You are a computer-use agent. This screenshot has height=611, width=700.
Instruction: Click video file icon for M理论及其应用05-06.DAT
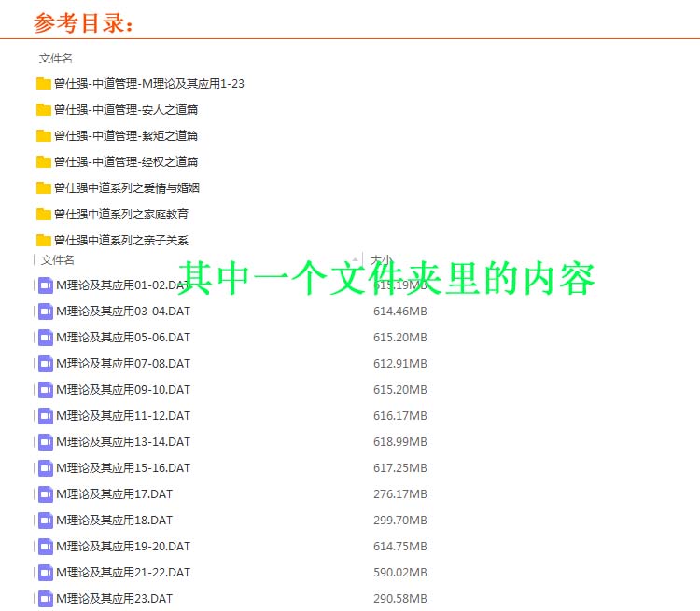point(46,338)
